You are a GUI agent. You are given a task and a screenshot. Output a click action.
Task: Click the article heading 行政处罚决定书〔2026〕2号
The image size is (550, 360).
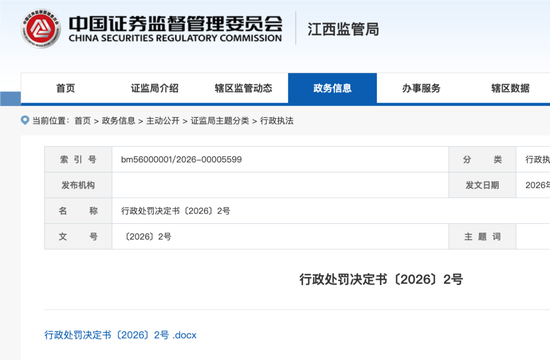coord(381,280)
